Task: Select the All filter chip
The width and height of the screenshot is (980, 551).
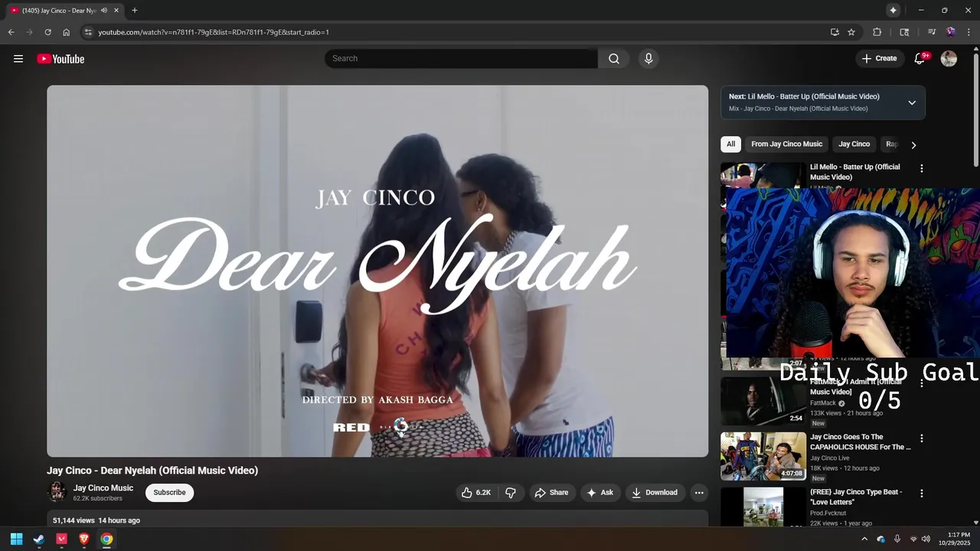Action: click(x=731, y=144)
